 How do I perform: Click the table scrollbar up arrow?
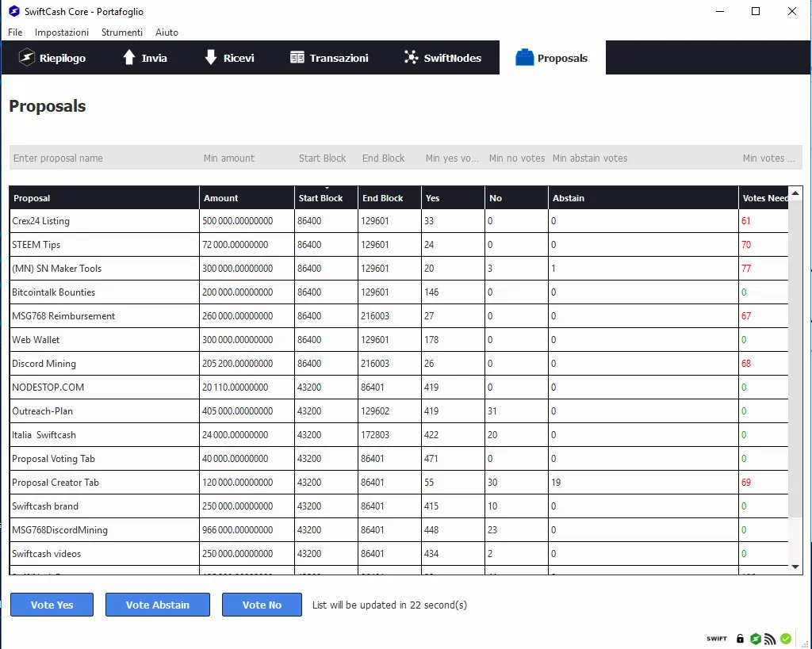point(795,193)
